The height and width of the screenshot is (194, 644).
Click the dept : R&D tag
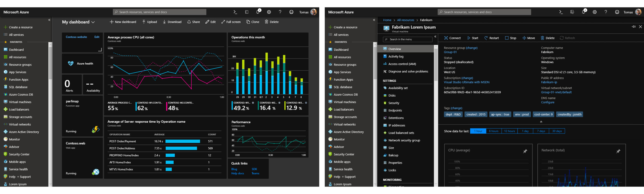click(453, 114)
